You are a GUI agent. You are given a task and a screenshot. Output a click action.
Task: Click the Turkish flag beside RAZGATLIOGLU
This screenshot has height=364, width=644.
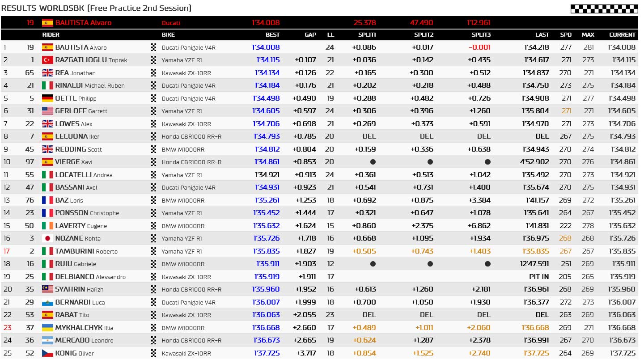coord(47,60)
